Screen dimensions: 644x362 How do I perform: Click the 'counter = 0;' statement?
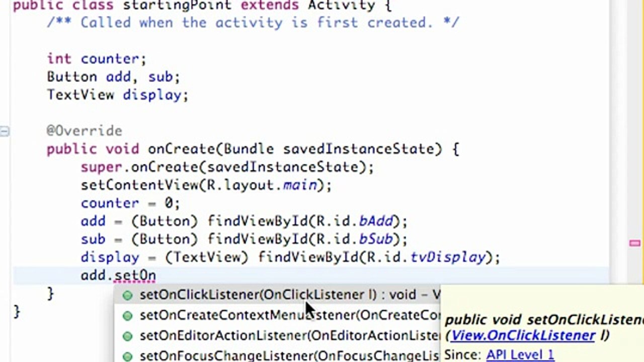click(130, 203)
